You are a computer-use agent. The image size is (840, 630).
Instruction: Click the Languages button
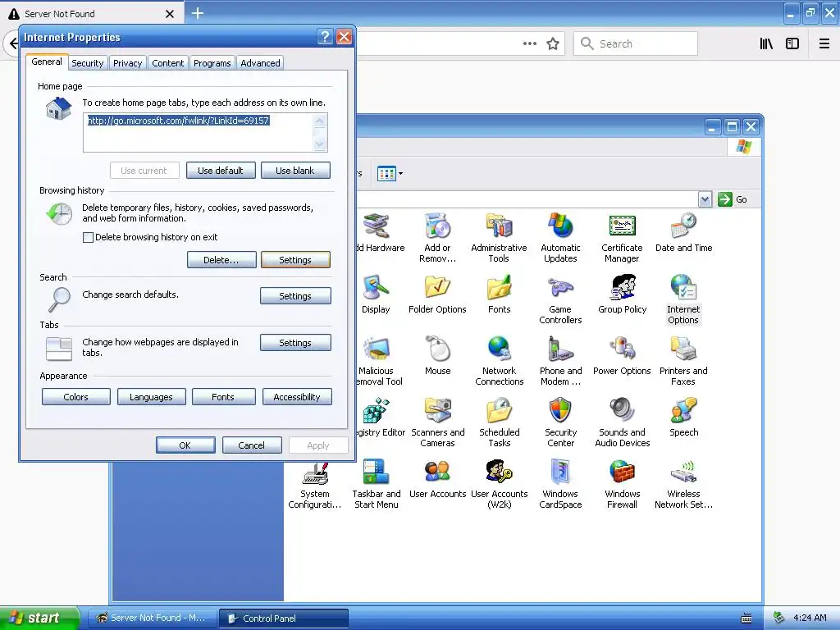[x=151, y=397]
